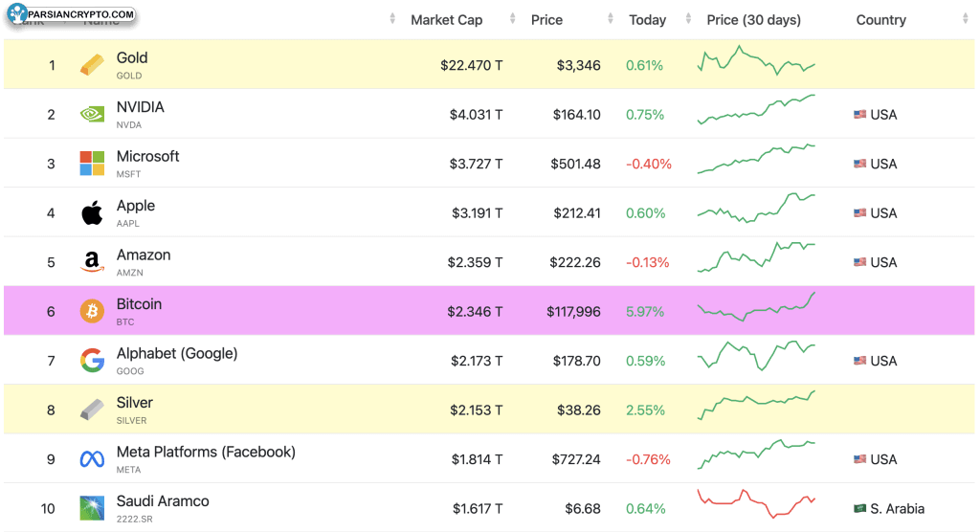The height and width of the screenshot is (532, 980).
Task: Click the S. Arabia country label
Action: click(x=897, y=509)
